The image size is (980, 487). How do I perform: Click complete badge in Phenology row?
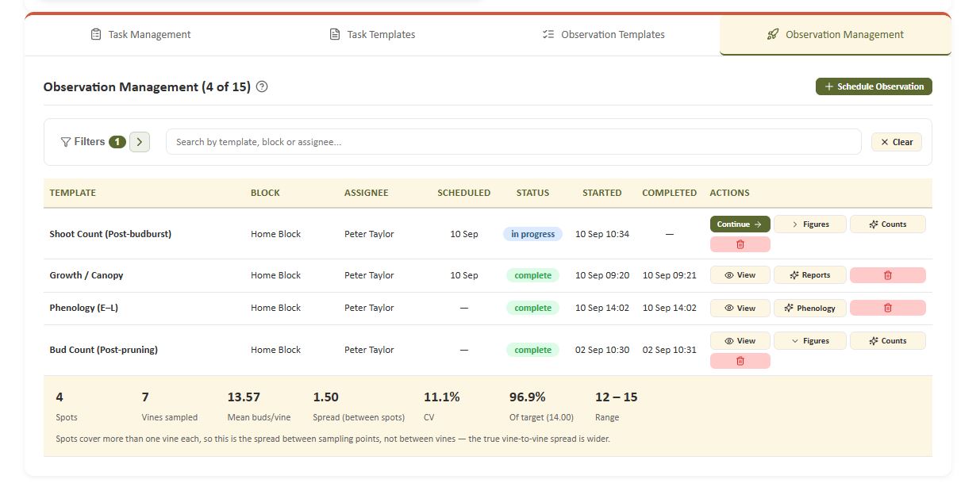point(532,308)
